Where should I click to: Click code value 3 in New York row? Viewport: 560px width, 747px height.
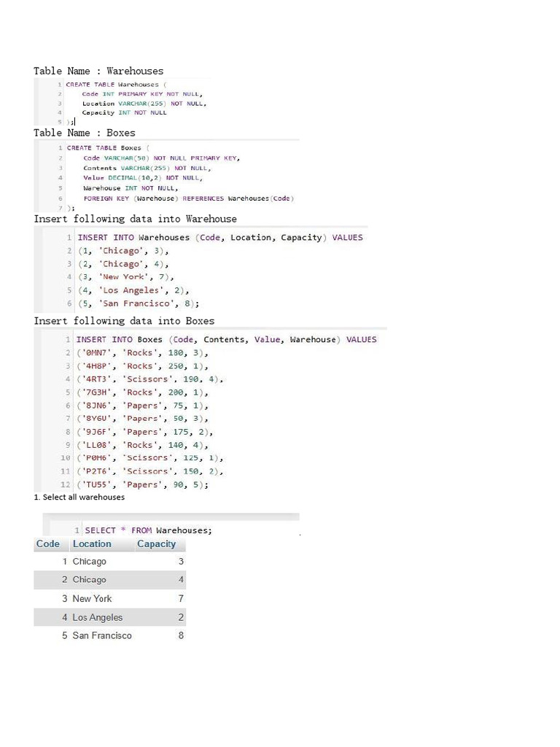[65, 599]
